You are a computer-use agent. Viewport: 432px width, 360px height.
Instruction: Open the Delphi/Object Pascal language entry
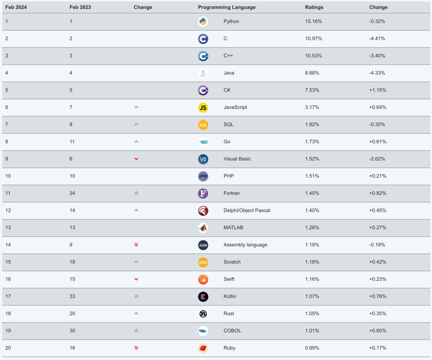pos(247,210)
